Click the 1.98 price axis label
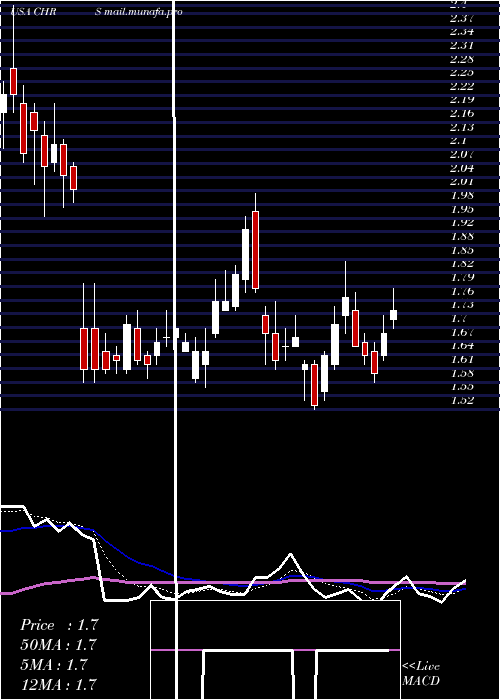This screenshot has width=500, height=700. [x=462, y=195]
